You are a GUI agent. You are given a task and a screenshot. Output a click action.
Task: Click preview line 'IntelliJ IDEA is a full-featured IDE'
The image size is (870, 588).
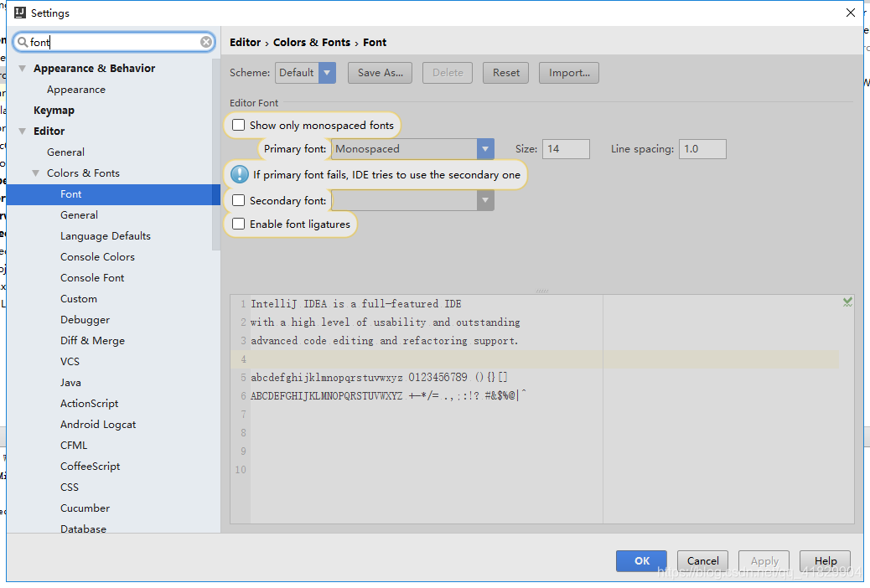[355, 304]
